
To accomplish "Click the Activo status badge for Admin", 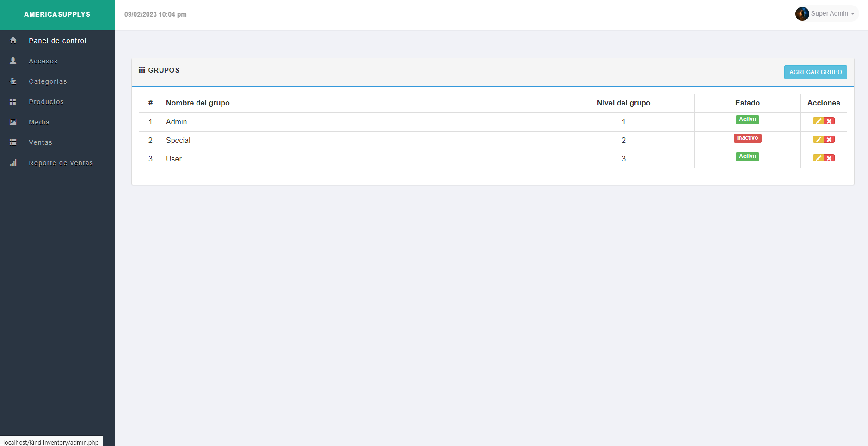I will click(x=747, y=120).
